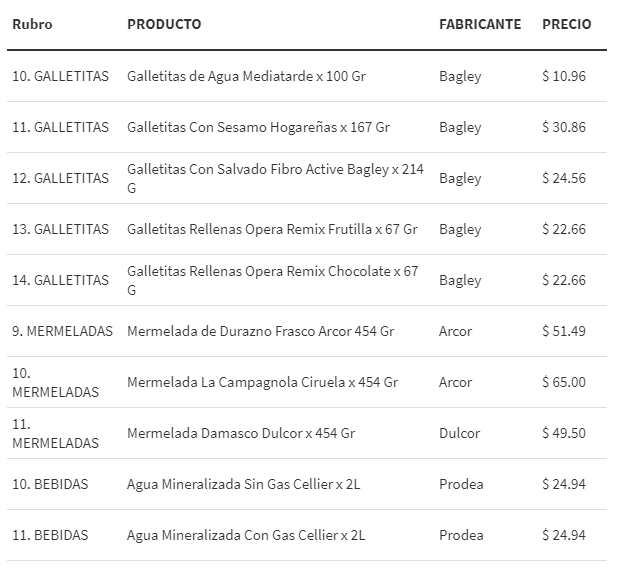Viewport: 641px width, 588px height.
Task: Select Mermelada Damasco Dulcor product
Action: pyautogui.click(x=241, y=433)
